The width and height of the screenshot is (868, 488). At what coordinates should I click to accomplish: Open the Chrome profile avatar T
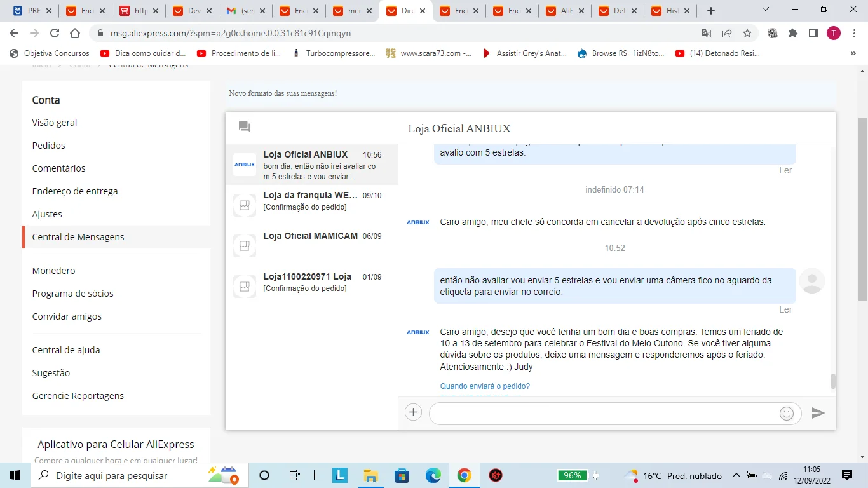834,33
